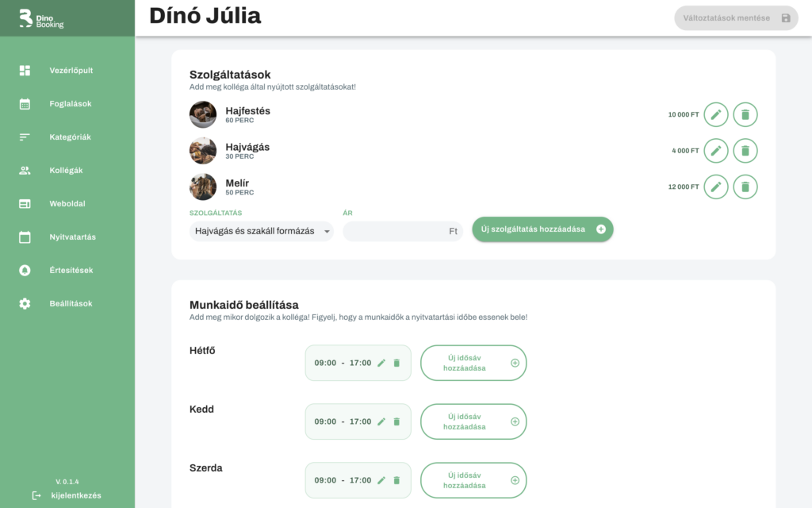Image resolution: width=812 pixels, height=508 pixels.
Task: Click the edit pencil for Hajfestés
Action: coord(715,114)
